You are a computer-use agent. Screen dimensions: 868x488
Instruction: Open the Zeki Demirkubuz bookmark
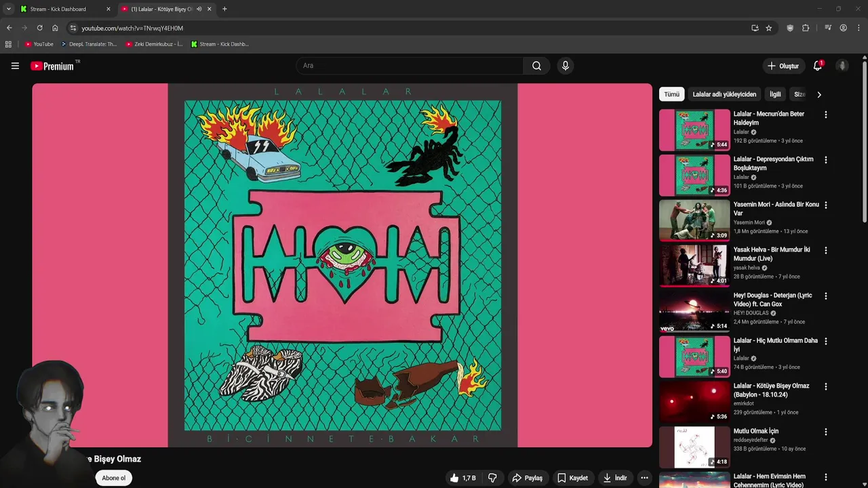click(x=154, y=44)
